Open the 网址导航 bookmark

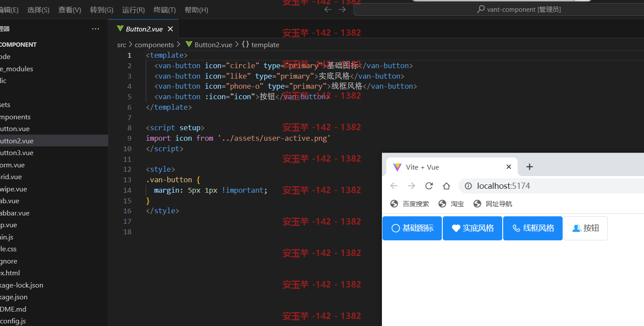click(493, 204)
